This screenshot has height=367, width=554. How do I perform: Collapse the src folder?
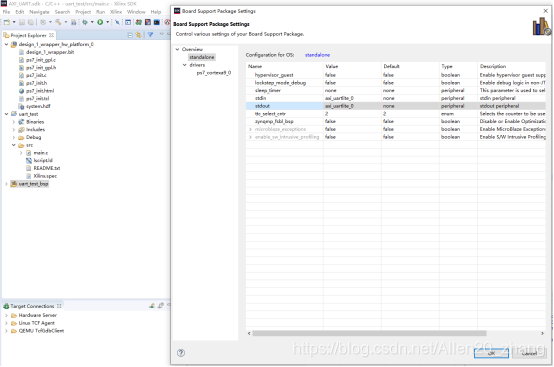tap(14, 145)
